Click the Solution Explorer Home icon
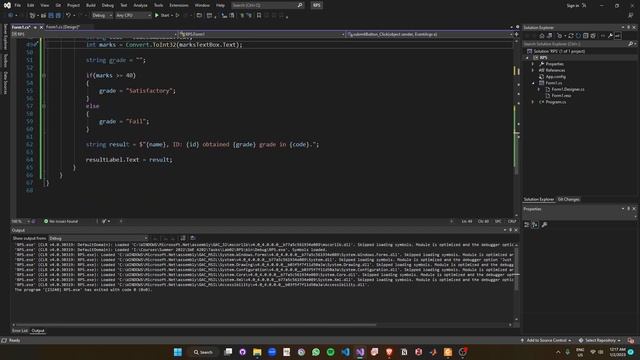 click(542, 36)
